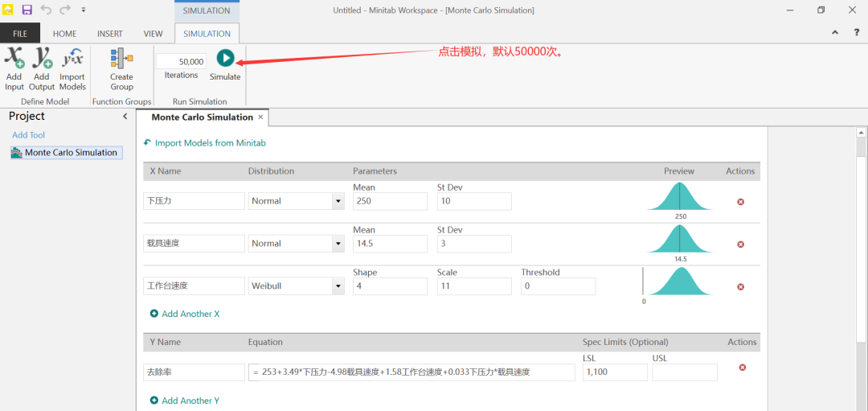
Task: Click the Save icon in title bar
Action: (x=27, y=10)
